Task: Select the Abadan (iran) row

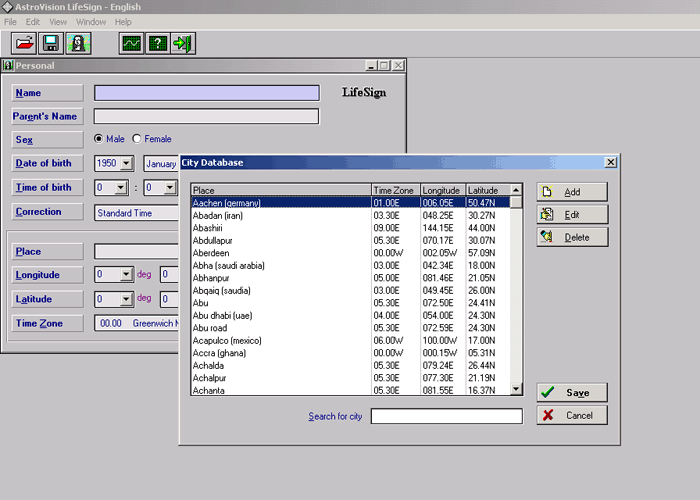Action: 350,215
